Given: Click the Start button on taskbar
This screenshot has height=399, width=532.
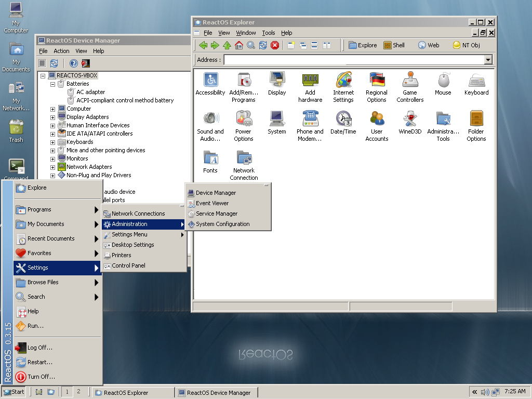Looking at the screenshot, I should [x=14, y=392].
